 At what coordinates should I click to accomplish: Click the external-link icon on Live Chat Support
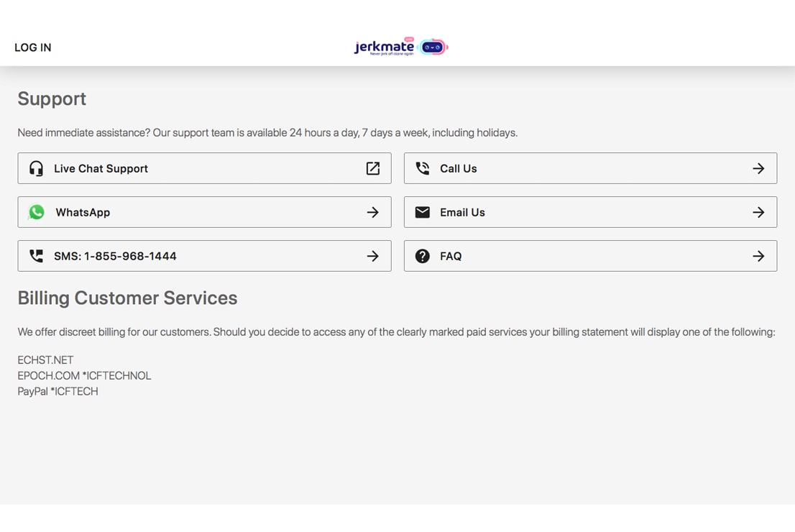pos(372,168)
